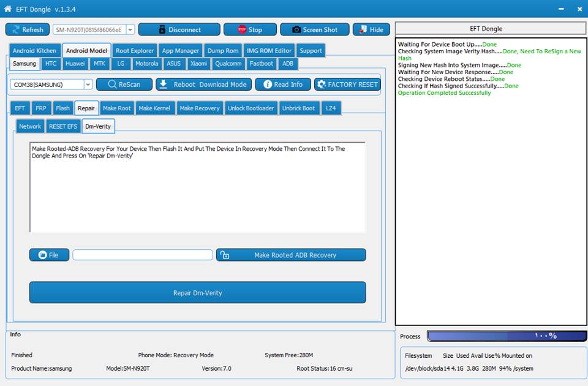Click the Reboot Download Mode arrow icon
Screen dimensions: 588x386
(163, 85)
